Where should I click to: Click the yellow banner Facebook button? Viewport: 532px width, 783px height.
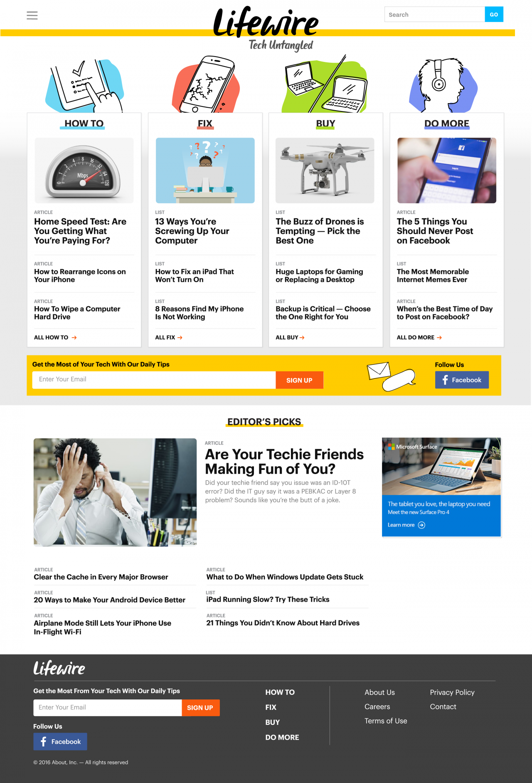pos(462,380)
